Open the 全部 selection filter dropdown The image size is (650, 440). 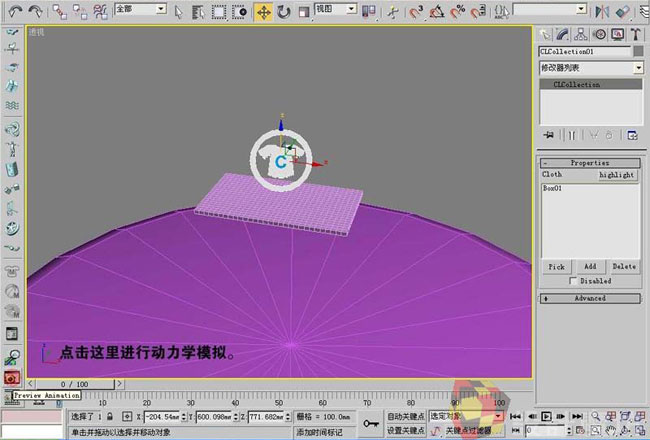coord(161,9)
